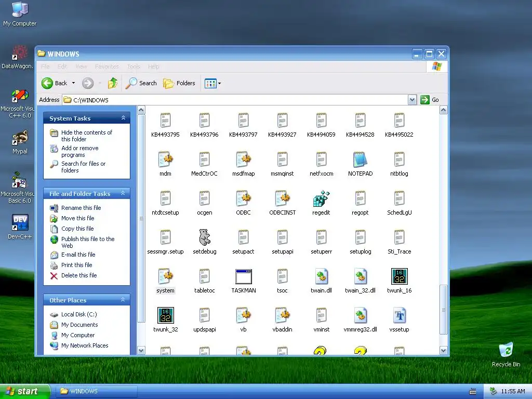The height and width of the screenshot is (399, 532).
Task: Toggle the Folders pane button
Action: coord(179,83)
